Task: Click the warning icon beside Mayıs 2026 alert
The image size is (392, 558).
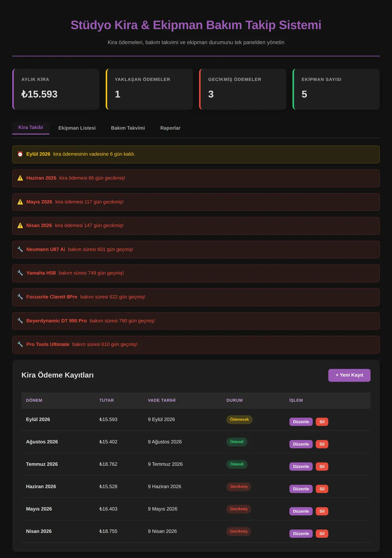Action: pyautogui.click(x=20, y=202)
